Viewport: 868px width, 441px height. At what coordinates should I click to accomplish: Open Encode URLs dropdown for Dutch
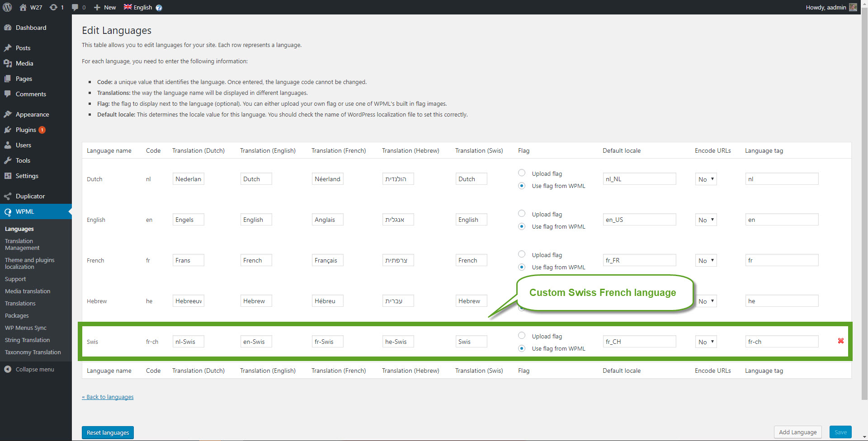pyautogui.click(x=706, y=179)
